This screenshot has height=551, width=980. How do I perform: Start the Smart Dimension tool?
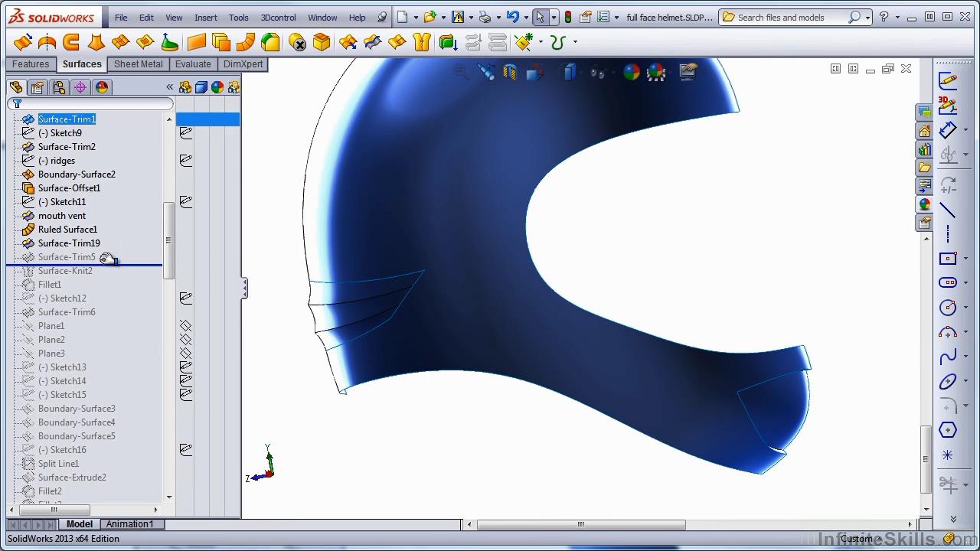pos(948,129)
